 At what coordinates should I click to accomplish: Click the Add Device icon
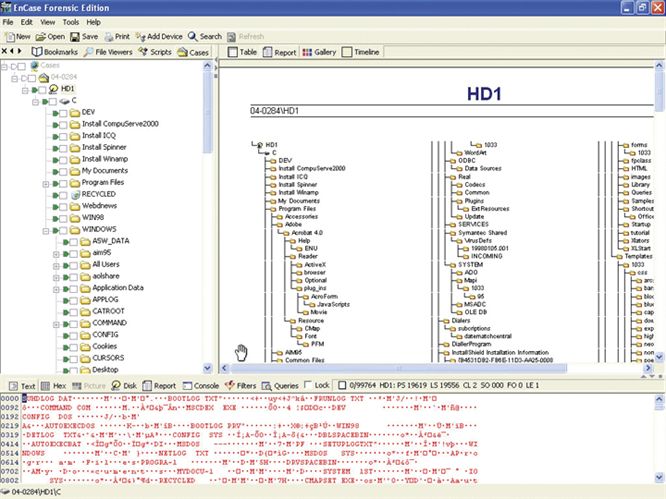coord(141,37)
